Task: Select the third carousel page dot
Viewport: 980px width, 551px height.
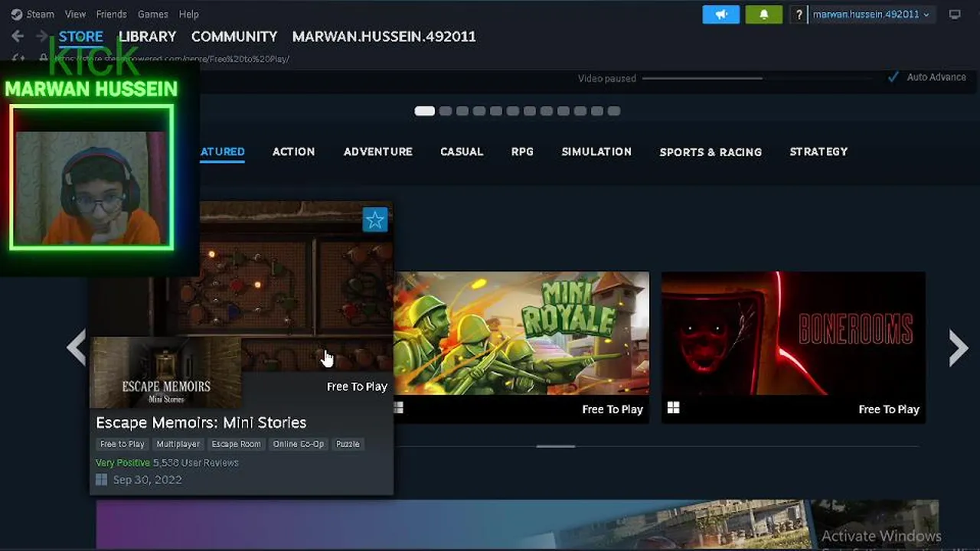Action: [462, 111]
